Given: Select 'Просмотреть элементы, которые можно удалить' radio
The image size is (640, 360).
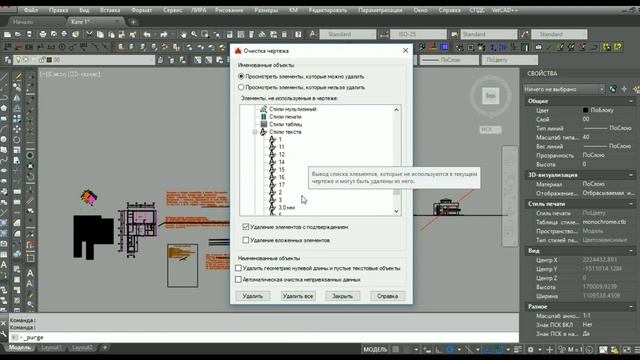Looking at the screenshot, I should click(x=241, y=76).
